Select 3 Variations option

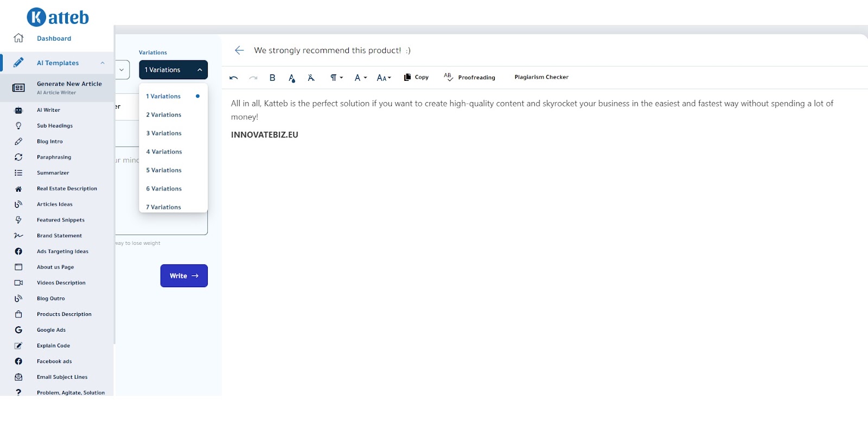tap(173, 134)
